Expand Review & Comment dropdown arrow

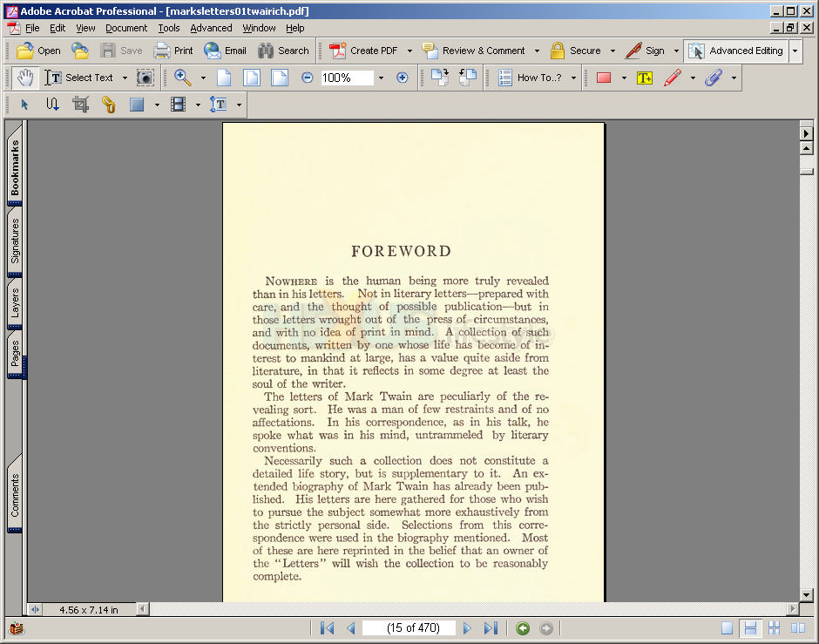click(537, 51)
